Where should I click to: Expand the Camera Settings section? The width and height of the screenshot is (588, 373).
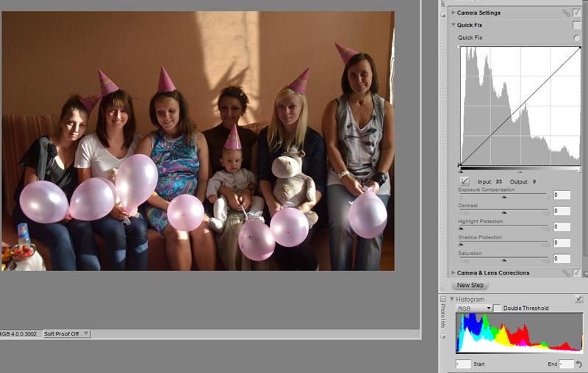453,12
